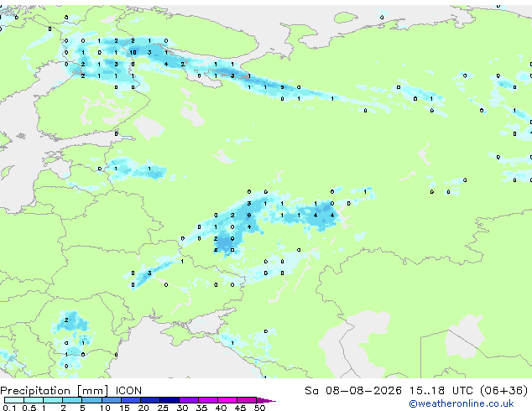Click the legend scale label 20
The width and height of the screenshot is (532, 411).
143,408
